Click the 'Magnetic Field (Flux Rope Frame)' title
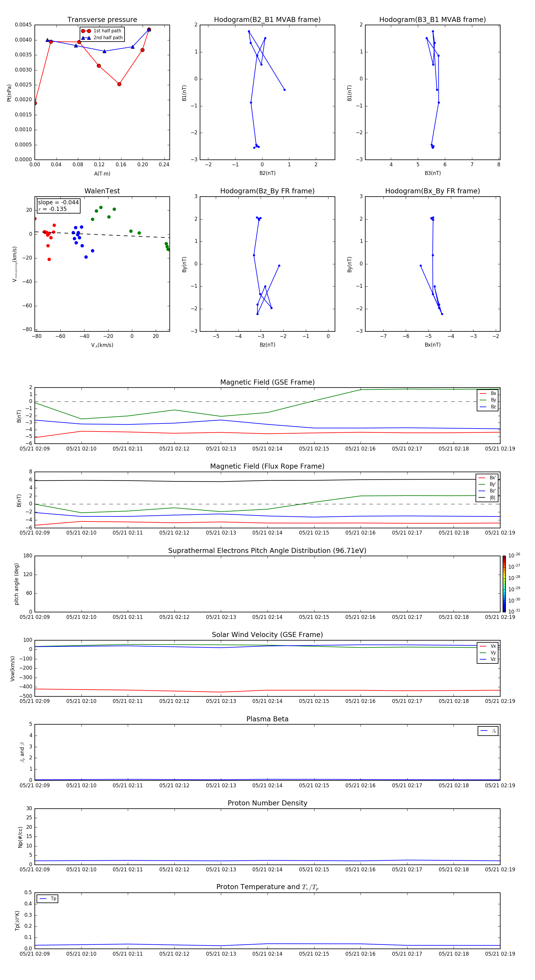The height and width of the screenshot is (980, 535). tap(267, 467)
